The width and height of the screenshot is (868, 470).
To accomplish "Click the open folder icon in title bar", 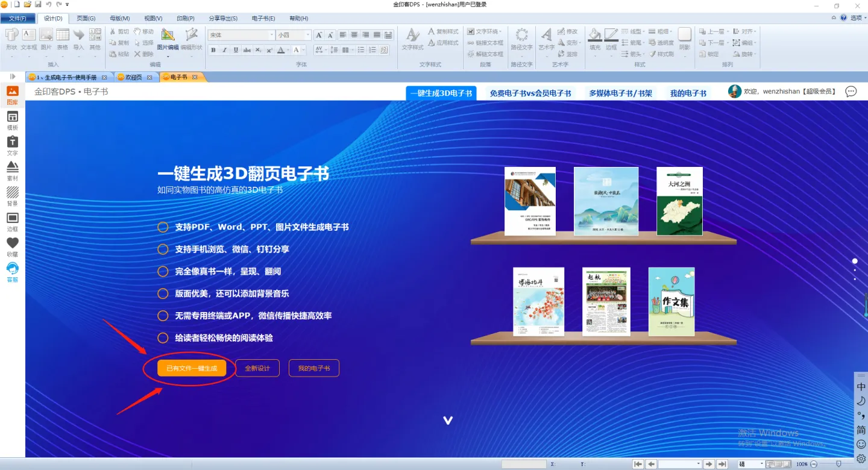I will (x=27, y=4).
